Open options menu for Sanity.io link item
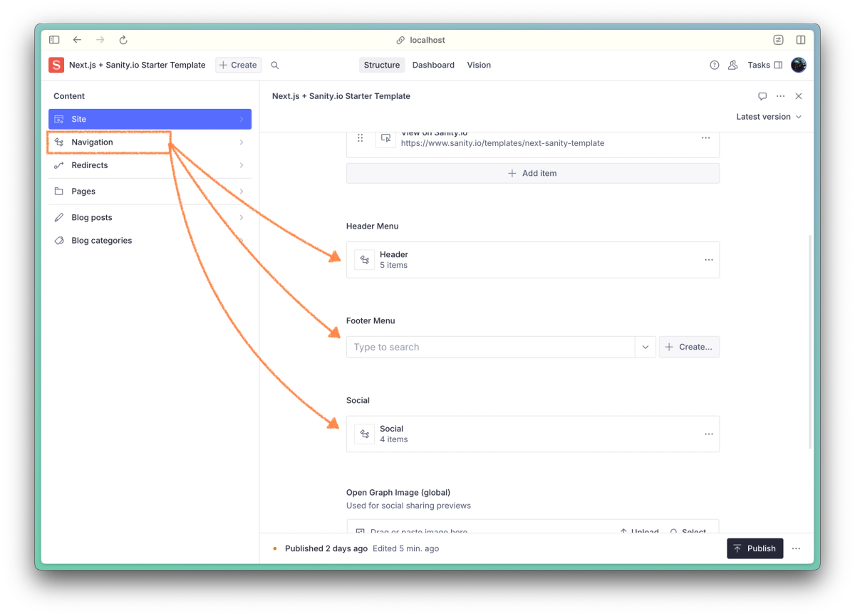Image resolution: width=855 pixels, height=616 pixels. pyautogui.click(x=706, y=137)
